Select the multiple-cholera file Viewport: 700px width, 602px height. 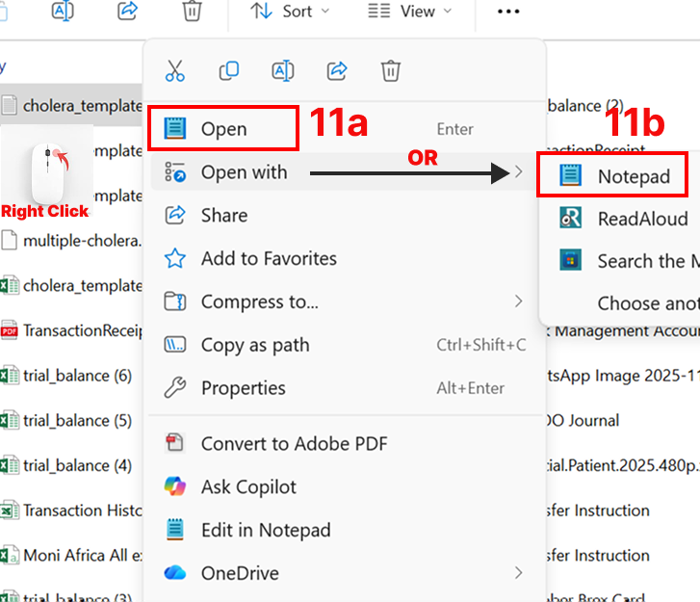pyautogui.click(x=71, y=241)
